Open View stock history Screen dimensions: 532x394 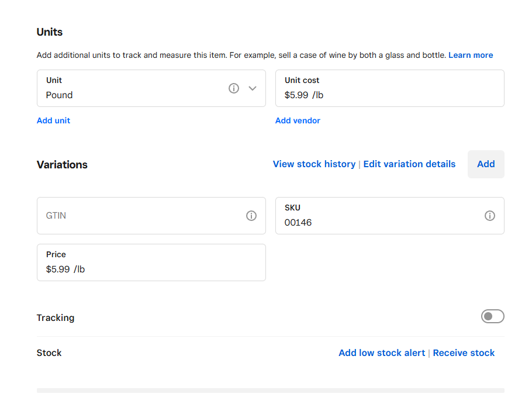(x=314, y=164)
